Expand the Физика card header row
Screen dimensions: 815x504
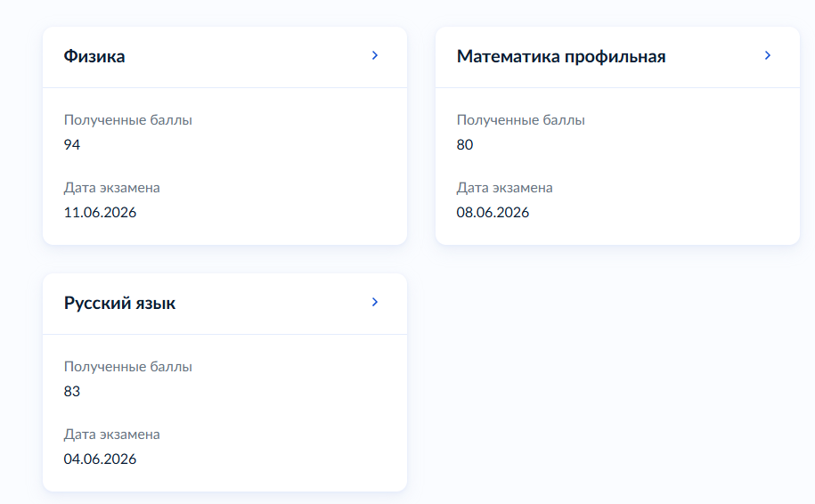coord(224,57)
